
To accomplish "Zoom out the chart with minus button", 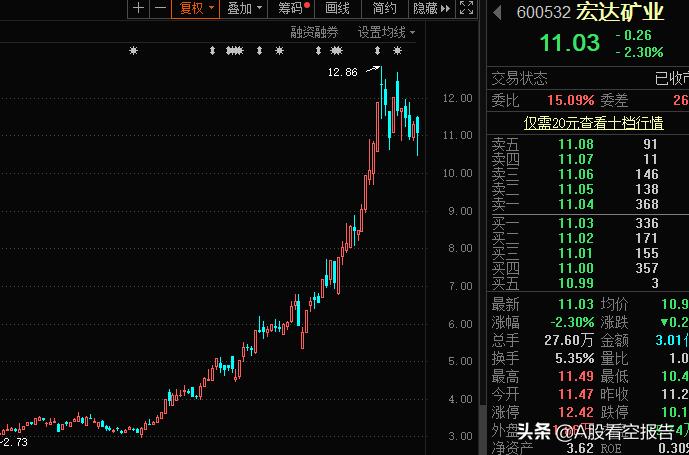I will click(160, 8).
